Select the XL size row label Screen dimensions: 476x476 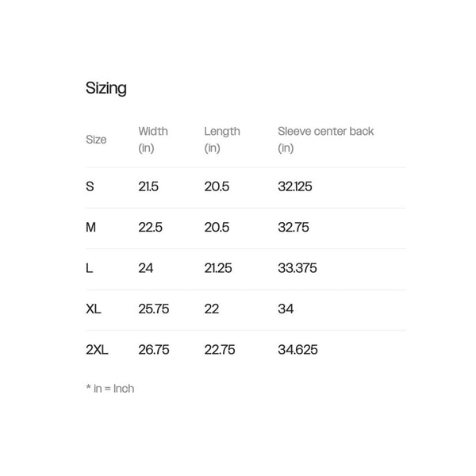click(93, 309)
